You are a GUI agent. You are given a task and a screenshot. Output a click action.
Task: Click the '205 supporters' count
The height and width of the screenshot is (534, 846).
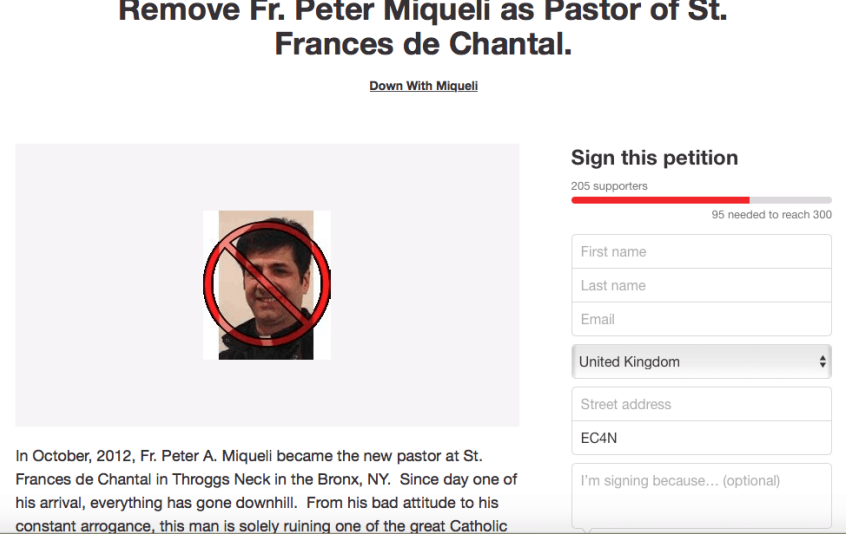[609, 186]
